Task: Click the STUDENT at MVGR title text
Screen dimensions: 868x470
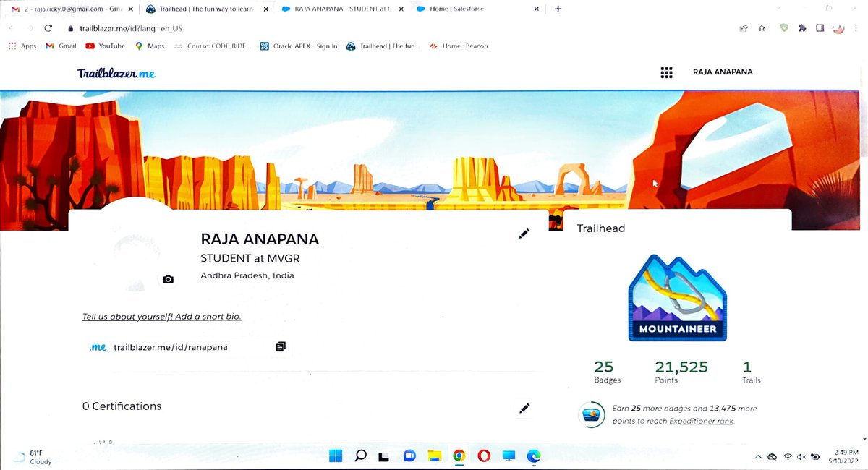Action: pos(250,258)
